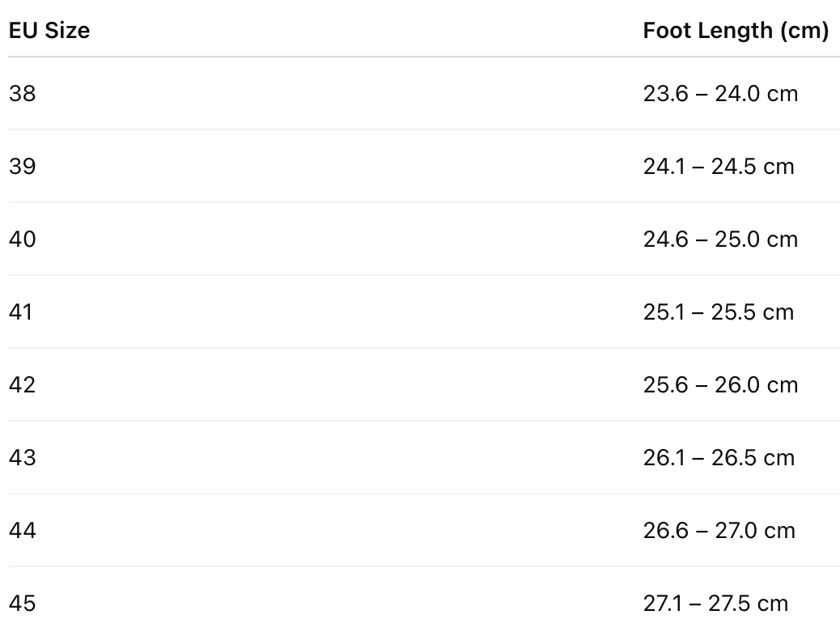
Task: Click the EU Size column header
Action: click(x=49, y=31)
